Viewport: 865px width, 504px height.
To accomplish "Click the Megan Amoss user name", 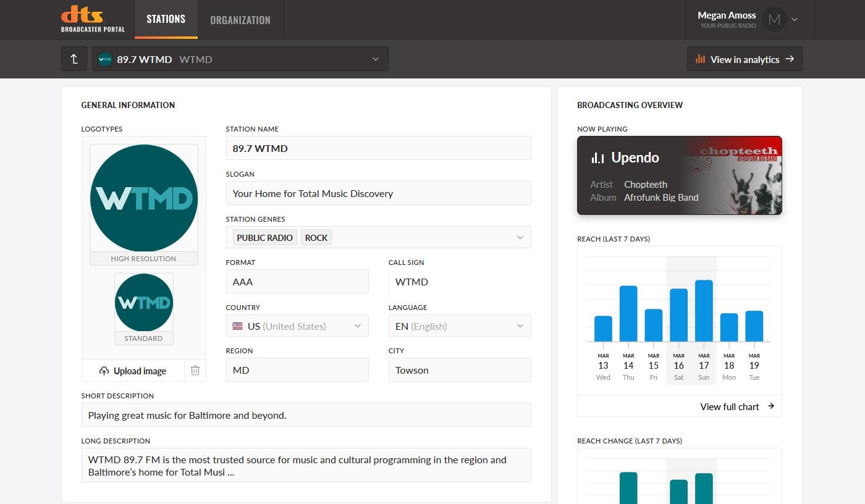I will point(727,15).
